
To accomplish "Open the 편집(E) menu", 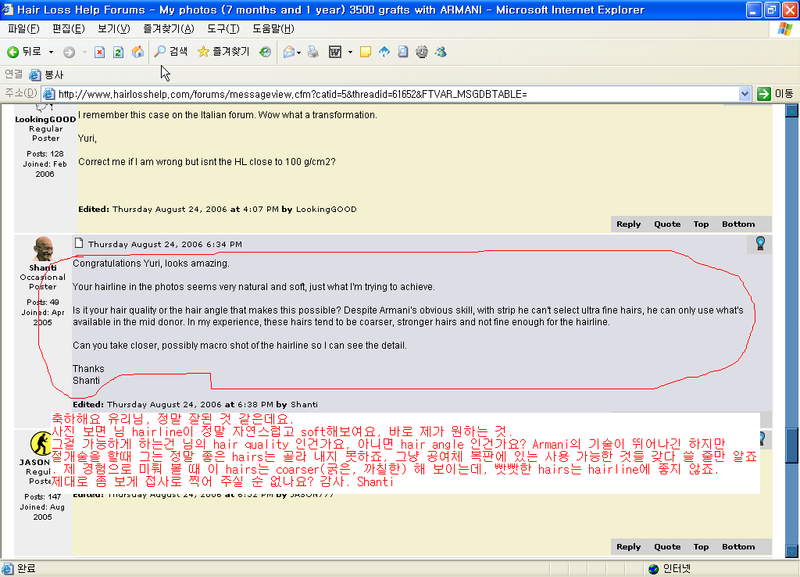I will pyautogui.click(x=68, y=29).
